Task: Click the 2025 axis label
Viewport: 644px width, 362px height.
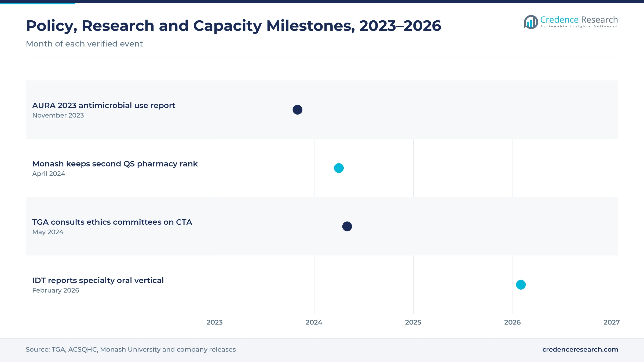Action: (x=413, y=322)
